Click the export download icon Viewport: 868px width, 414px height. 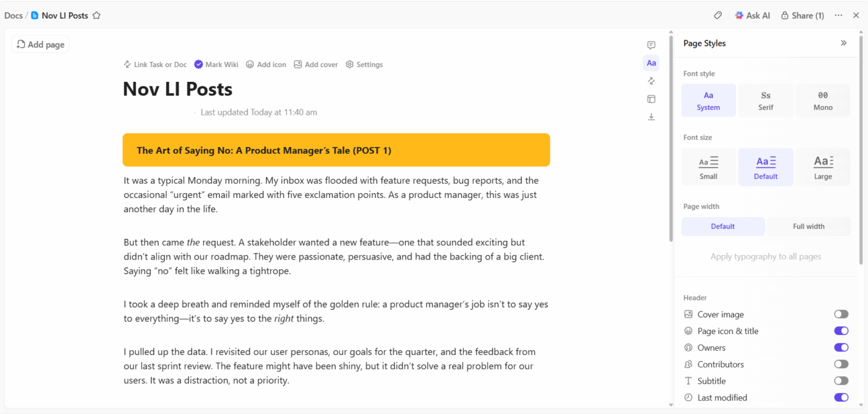pos(651,116)
